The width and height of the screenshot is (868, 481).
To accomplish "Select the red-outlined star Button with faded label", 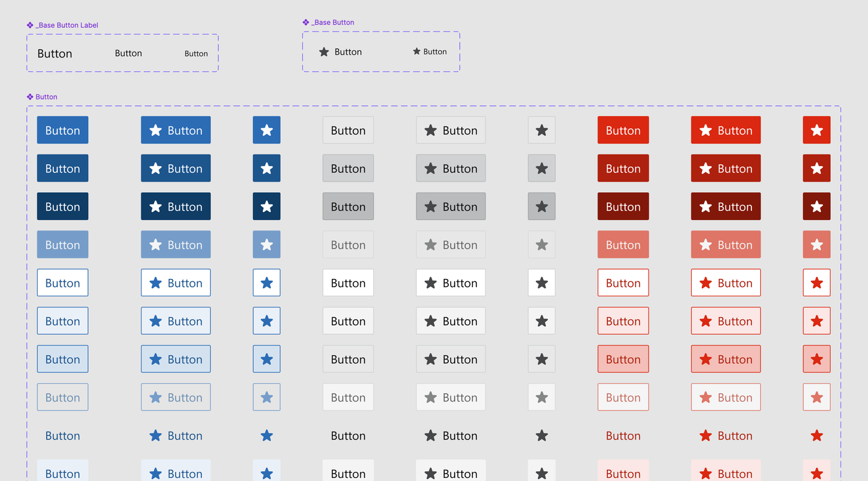I will [x=726, y=397].
